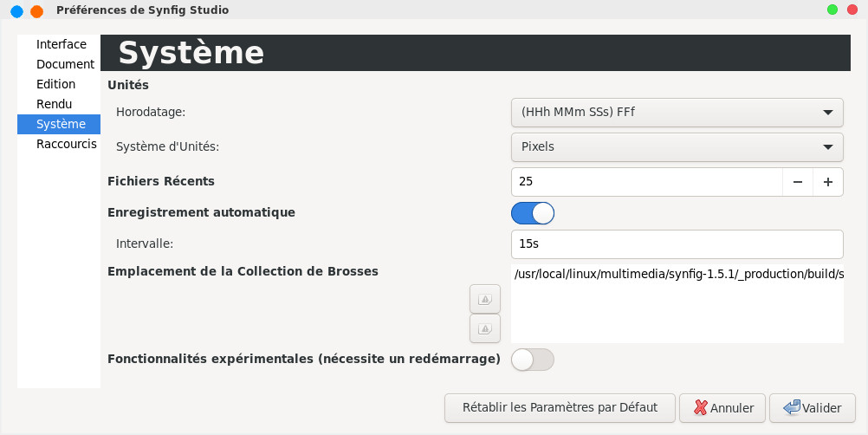
Task: Open the Horodatage format dropdown
Action: tap(677, 113)
